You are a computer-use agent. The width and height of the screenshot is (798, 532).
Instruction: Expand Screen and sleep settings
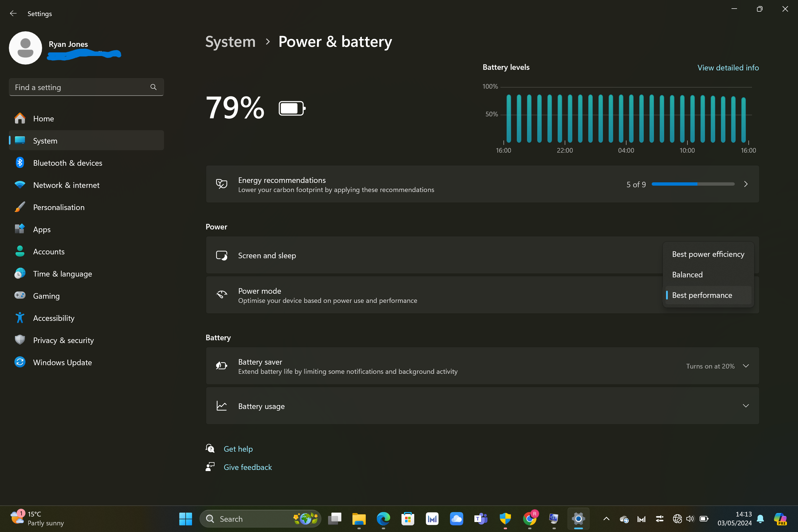pyautogui.click(x=482, y=255)
